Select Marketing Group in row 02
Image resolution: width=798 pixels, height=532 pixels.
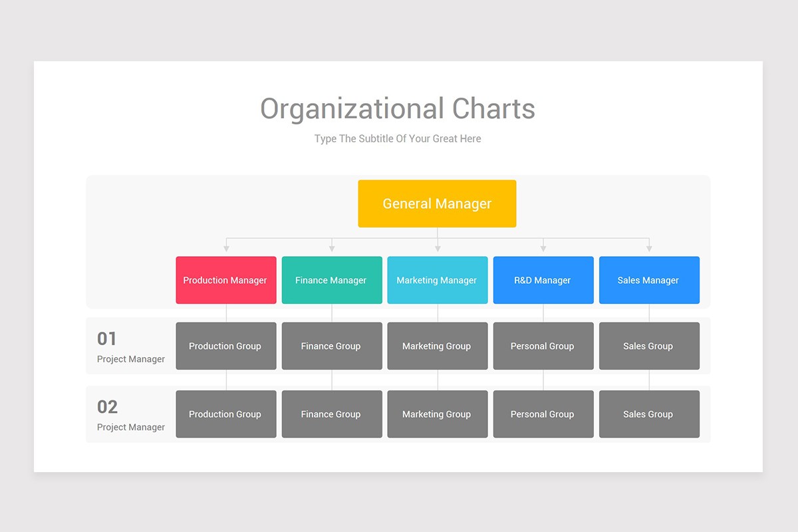(437, 414)
